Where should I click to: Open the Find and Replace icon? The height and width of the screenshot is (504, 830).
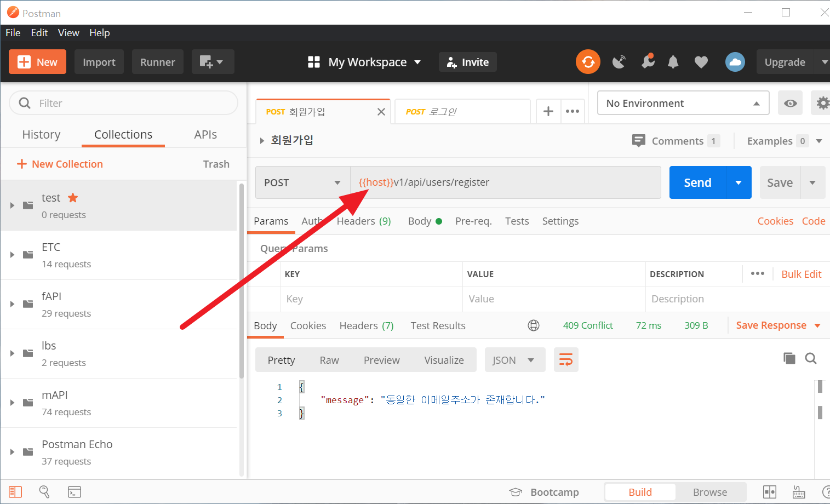[44, 492]
